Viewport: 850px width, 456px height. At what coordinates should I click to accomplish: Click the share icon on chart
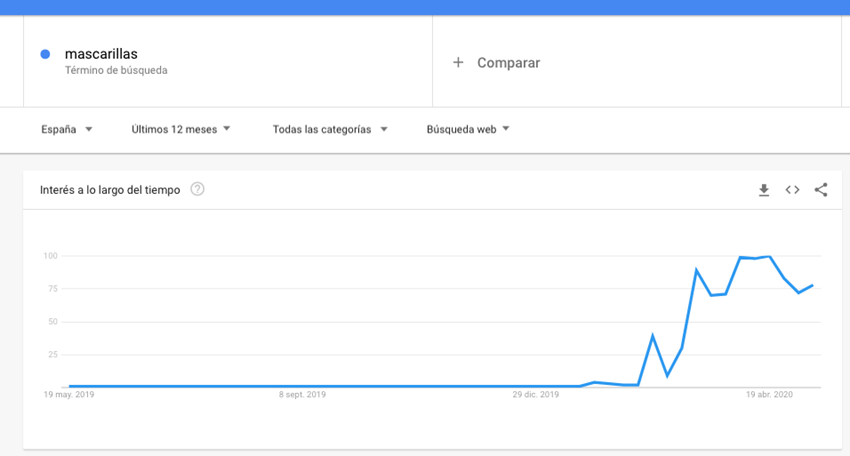[x=821, y=190]
